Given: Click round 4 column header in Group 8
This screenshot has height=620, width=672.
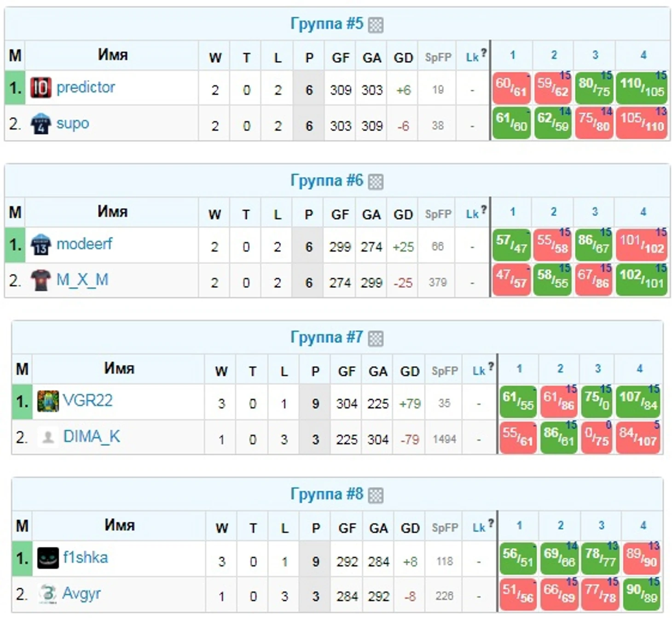Looking at the screenshot, I should tap(643, 525).
